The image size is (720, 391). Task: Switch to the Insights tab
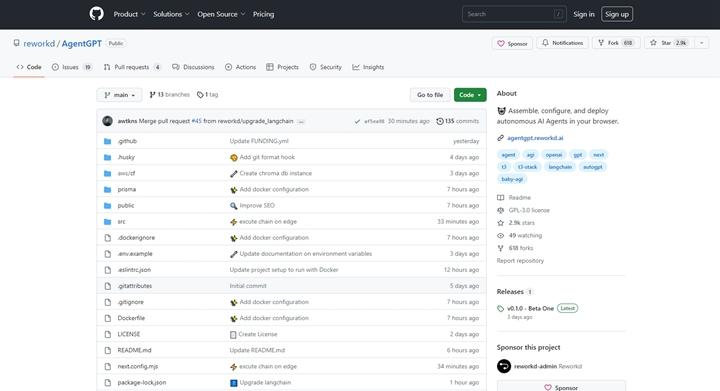368,67
